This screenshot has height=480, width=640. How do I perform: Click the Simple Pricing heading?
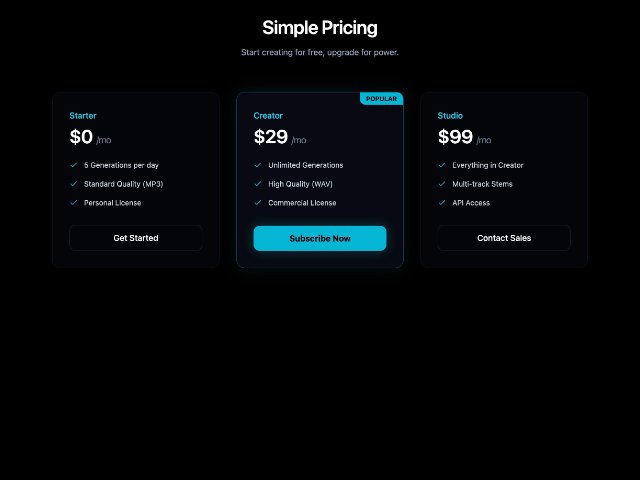[320, 28]
